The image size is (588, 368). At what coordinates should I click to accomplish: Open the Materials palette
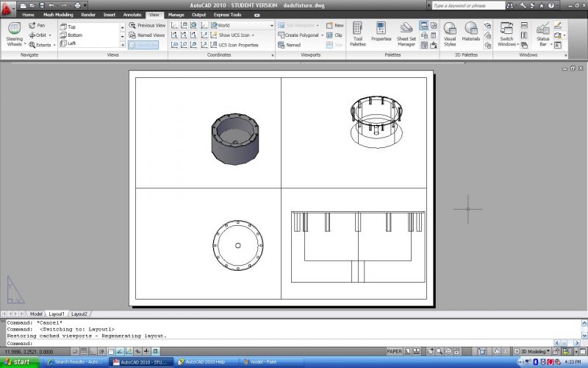point(471,34)
